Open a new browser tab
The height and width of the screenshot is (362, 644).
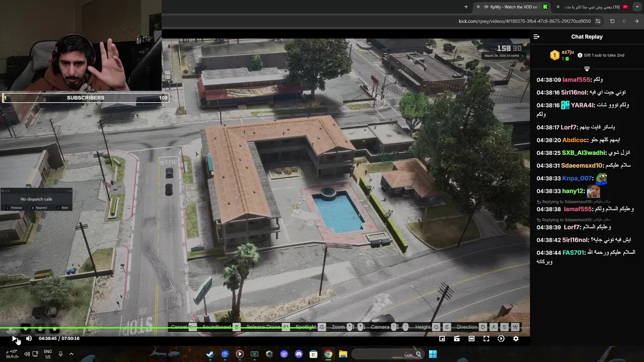click(x=466, y=7)
